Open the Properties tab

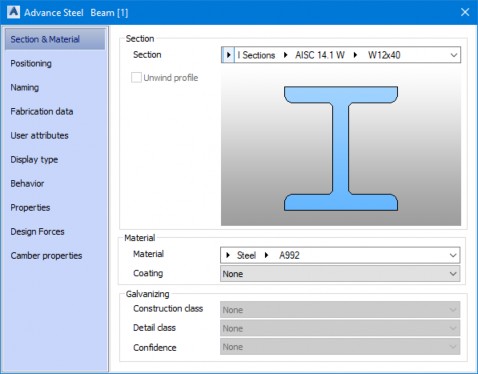tap(30, 207)
